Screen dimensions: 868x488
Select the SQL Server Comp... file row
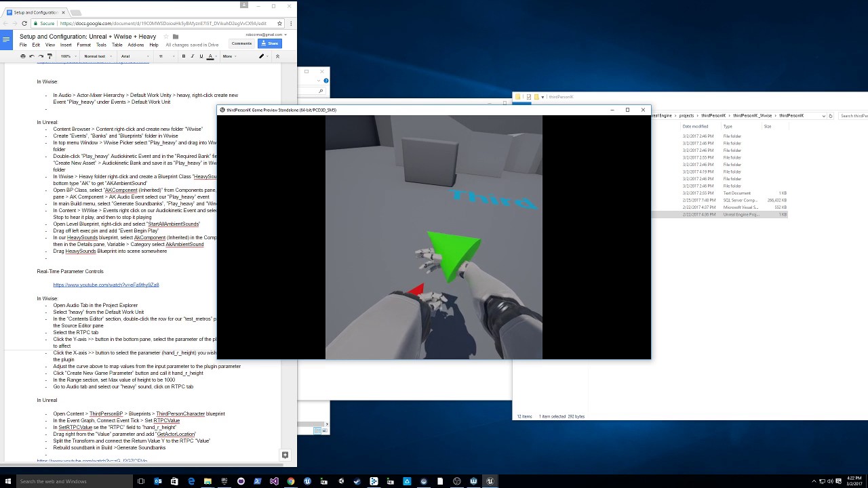(719, 200)
